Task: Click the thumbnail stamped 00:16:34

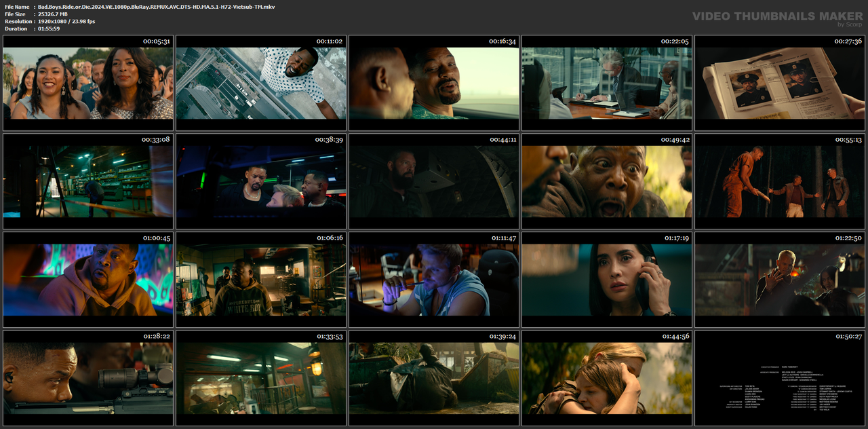Action: point(434,83)
